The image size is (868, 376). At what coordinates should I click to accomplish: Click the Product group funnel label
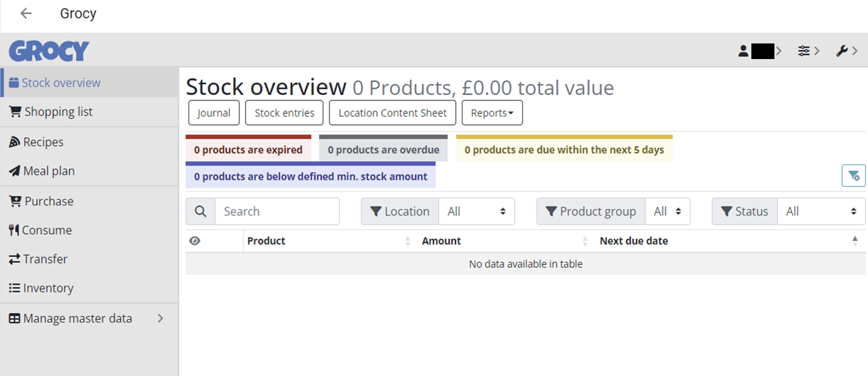pyautogui.click(x=591, y=212)
